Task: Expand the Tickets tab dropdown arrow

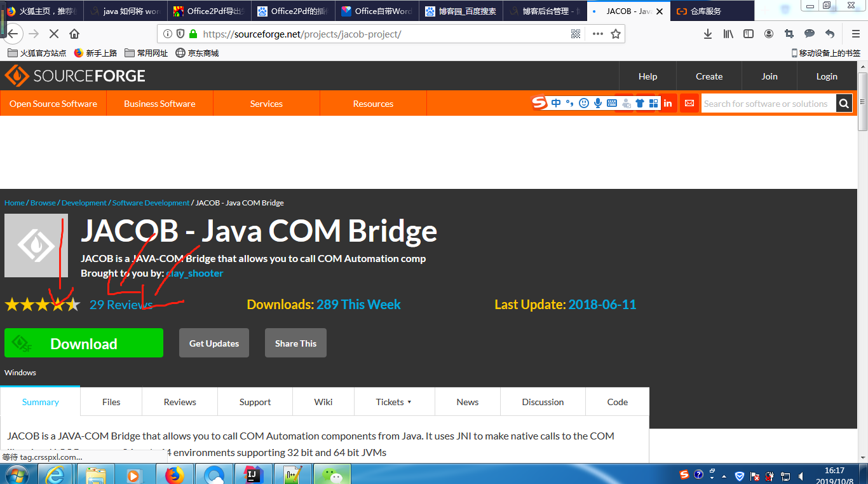Action: pyautogui.click(x=409, y=403)
